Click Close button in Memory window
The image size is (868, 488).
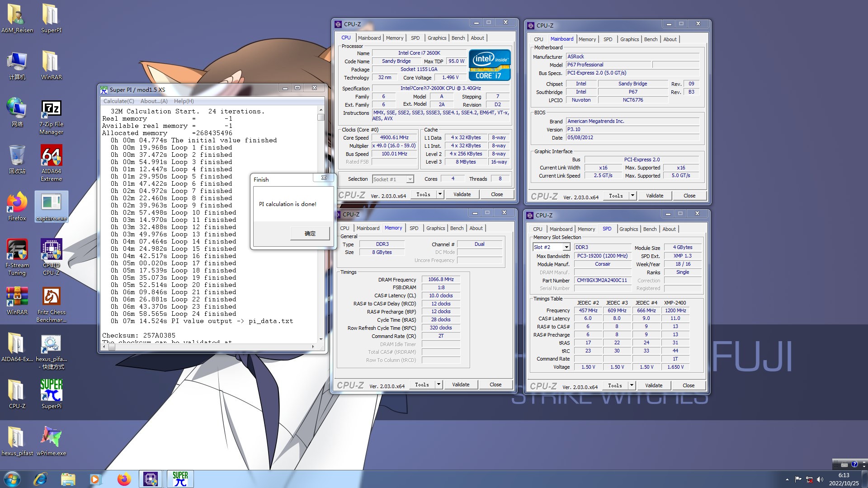495,385
